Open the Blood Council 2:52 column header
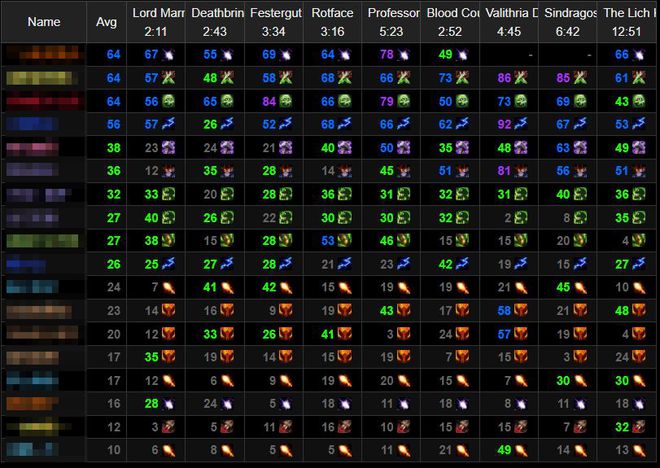This screenshot has width=660, height=468. (450, 22)
